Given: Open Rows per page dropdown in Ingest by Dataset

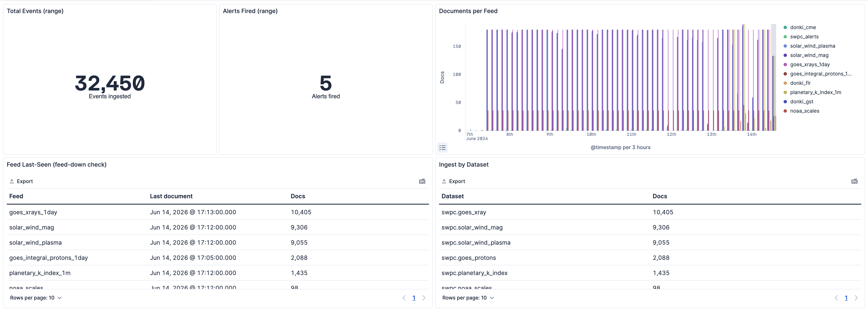Looking at the screenshot, I should (468, 298).
